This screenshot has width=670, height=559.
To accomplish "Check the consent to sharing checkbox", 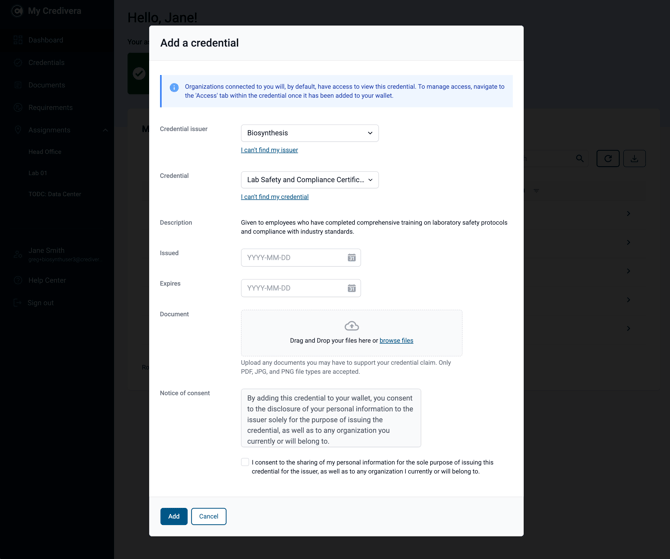I will click(245, 462).
